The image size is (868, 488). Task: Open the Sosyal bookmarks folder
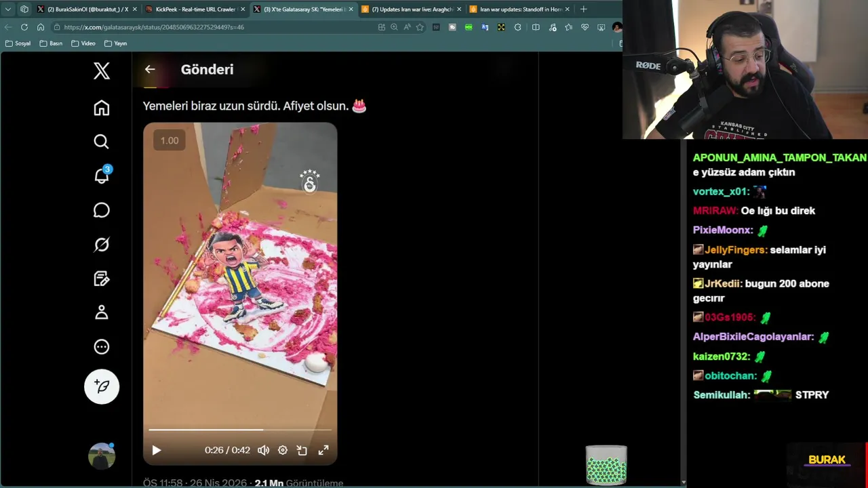(18, 43)
